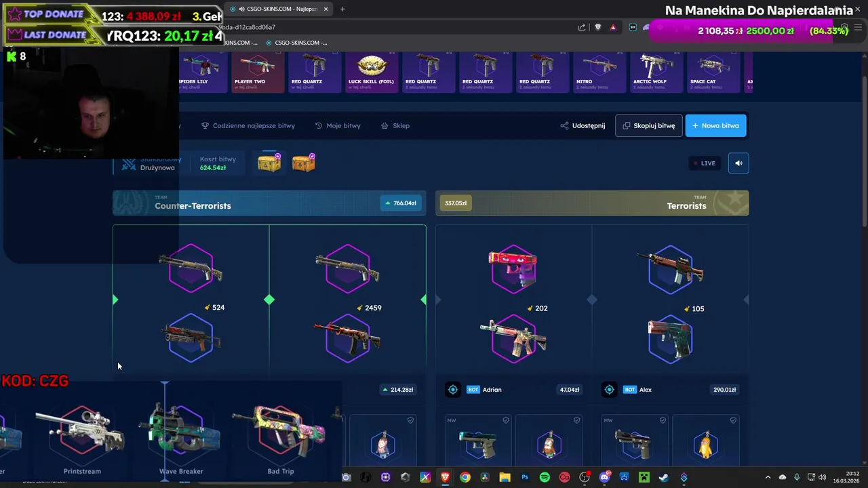Mute battle sound with speaker button
This screenshot has height=488, width=868.
pyautogui.click(x=738, y=163)
